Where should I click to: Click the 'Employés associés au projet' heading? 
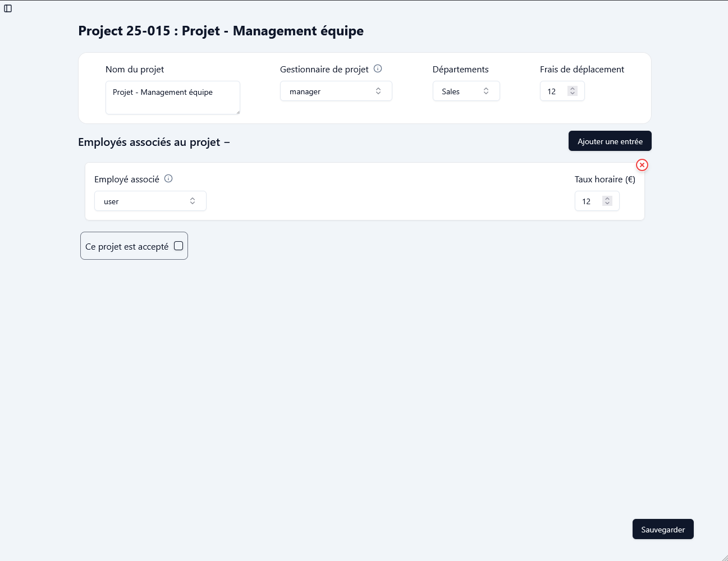(149, 142)
